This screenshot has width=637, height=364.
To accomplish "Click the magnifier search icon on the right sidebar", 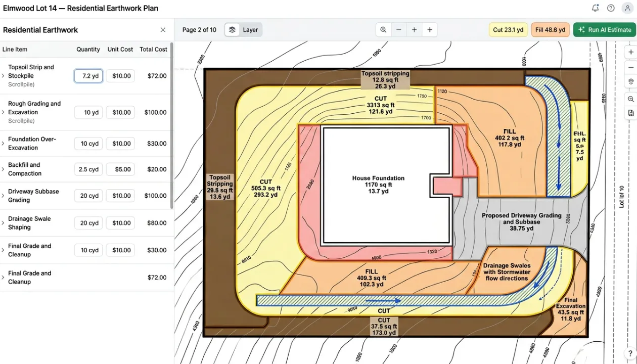I will click(630, 99).
